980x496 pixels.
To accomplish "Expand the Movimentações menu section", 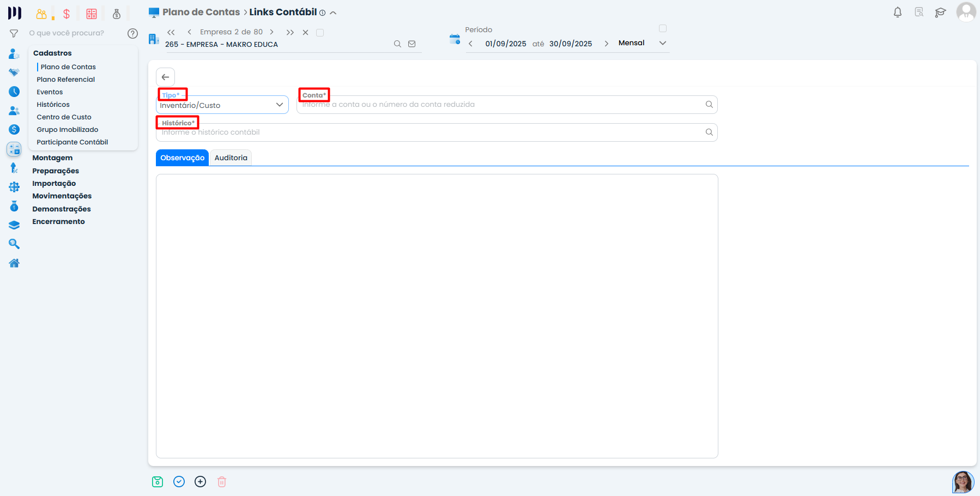I will coord(62,196).
